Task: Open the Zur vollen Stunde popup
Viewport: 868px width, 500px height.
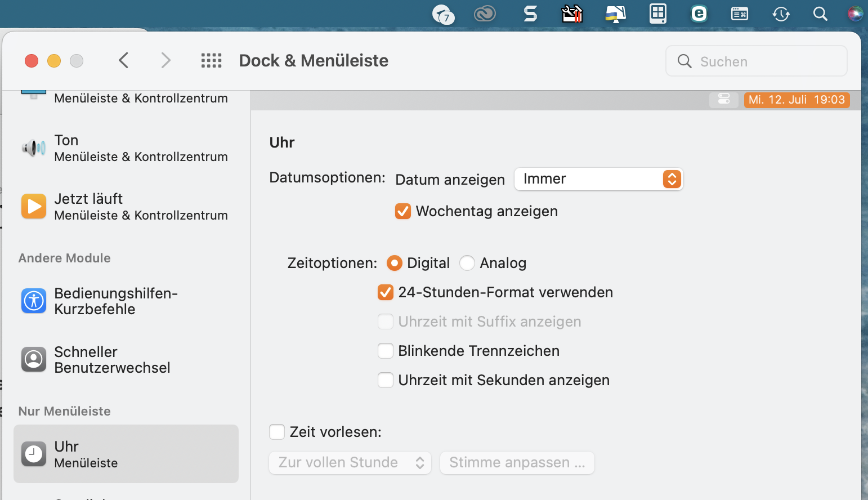Action: coord(350,463)
